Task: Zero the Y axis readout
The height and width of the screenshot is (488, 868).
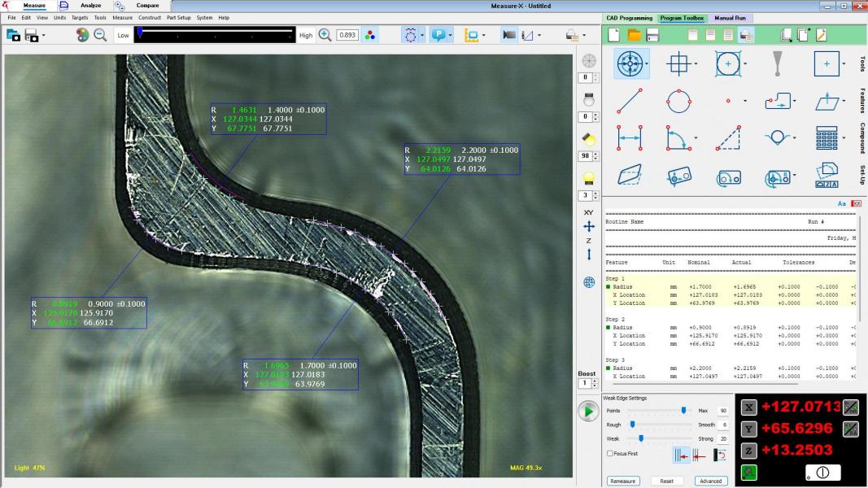Action: click(748, 429)
